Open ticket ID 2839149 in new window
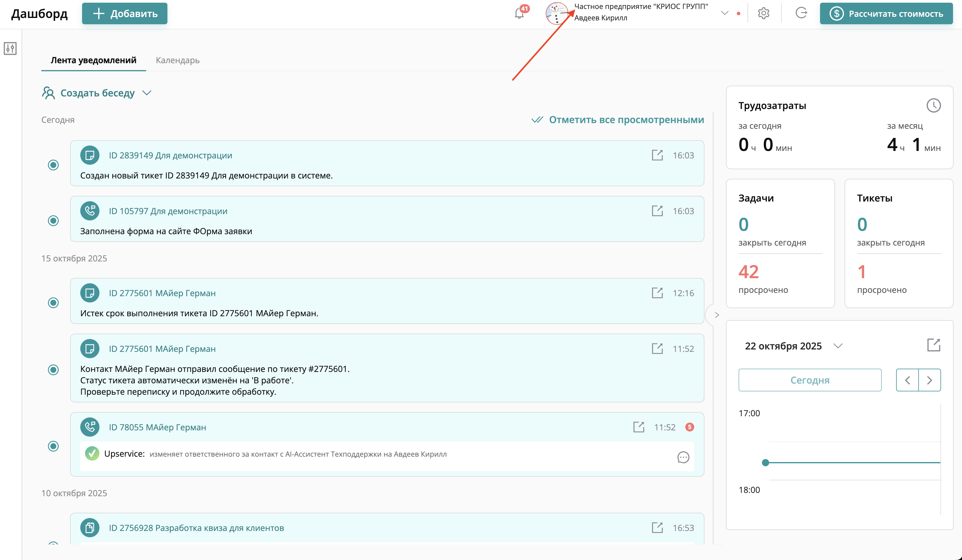This screenshot has width=962, height=560. click(657, 155)
